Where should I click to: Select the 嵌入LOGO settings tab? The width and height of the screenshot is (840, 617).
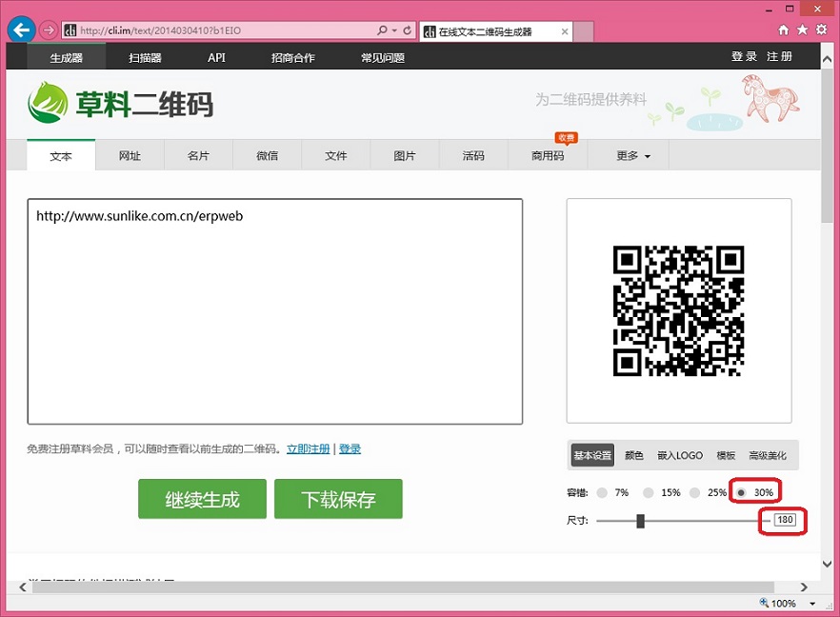point(680,455)
